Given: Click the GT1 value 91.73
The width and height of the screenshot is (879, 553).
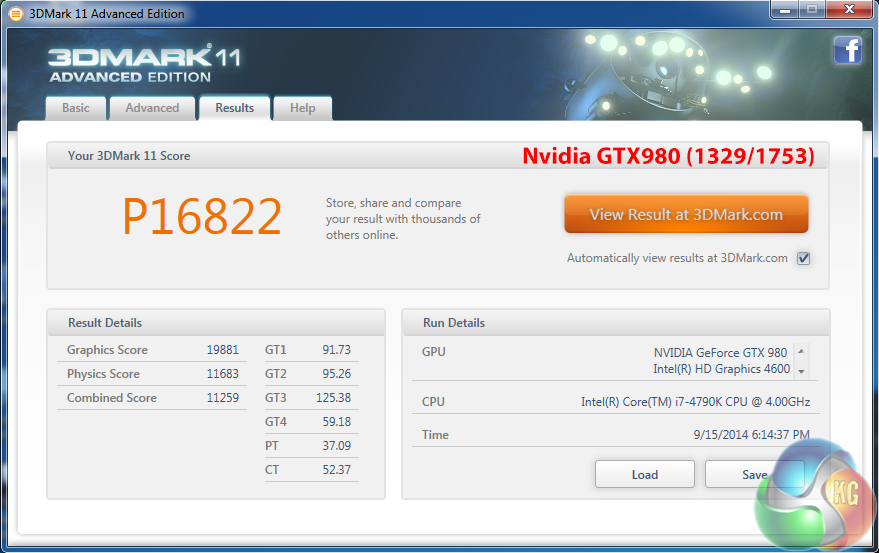Looking at the screenshot, I should pos(336,350).
